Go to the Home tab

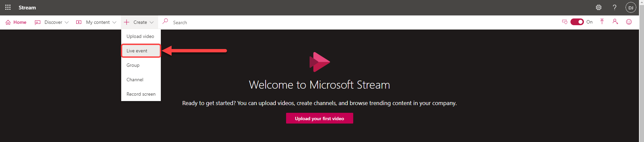tap(16, 22)
